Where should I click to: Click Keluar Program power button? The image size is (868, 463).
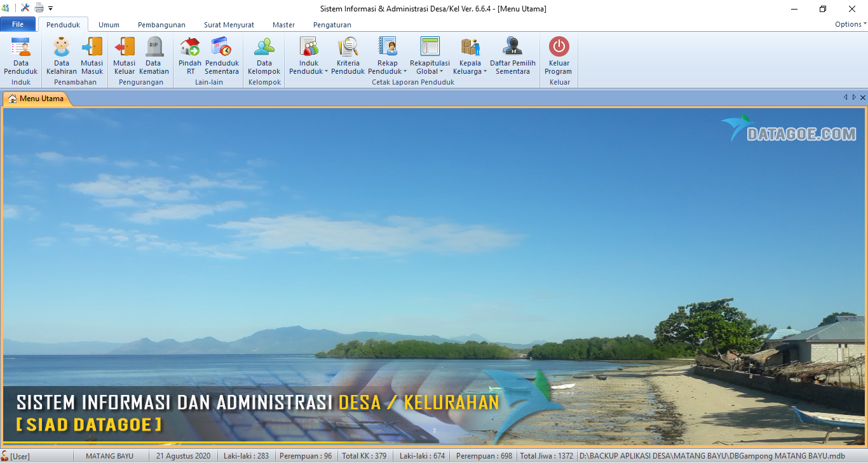click(559, 48)
